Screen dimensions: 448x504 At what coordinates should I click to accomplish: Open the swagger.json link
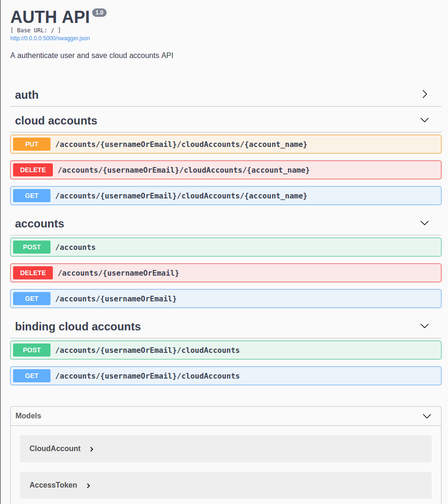point(50,38)
